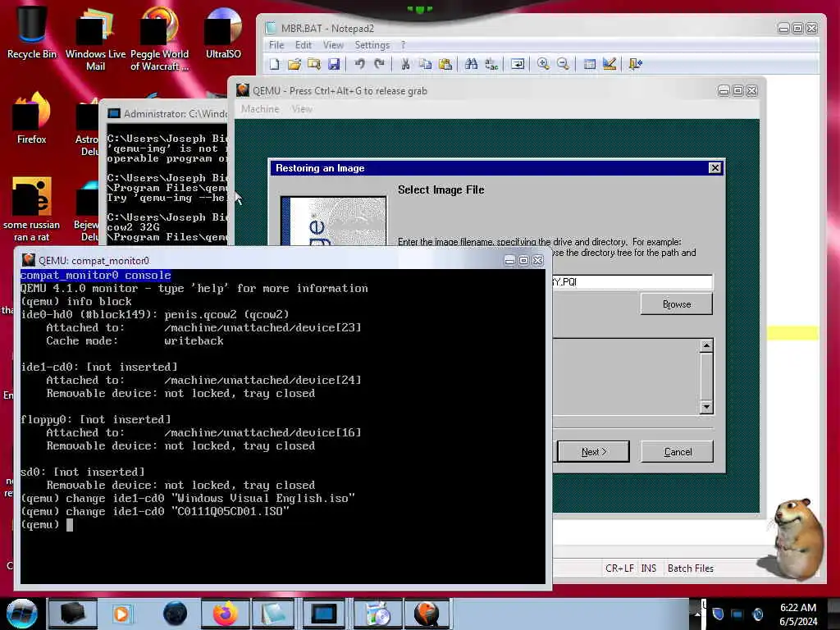Click the 'Windows Visual English.iso' change command line
Viewport: 840px width, 630px height.
(x=188, y=498)
